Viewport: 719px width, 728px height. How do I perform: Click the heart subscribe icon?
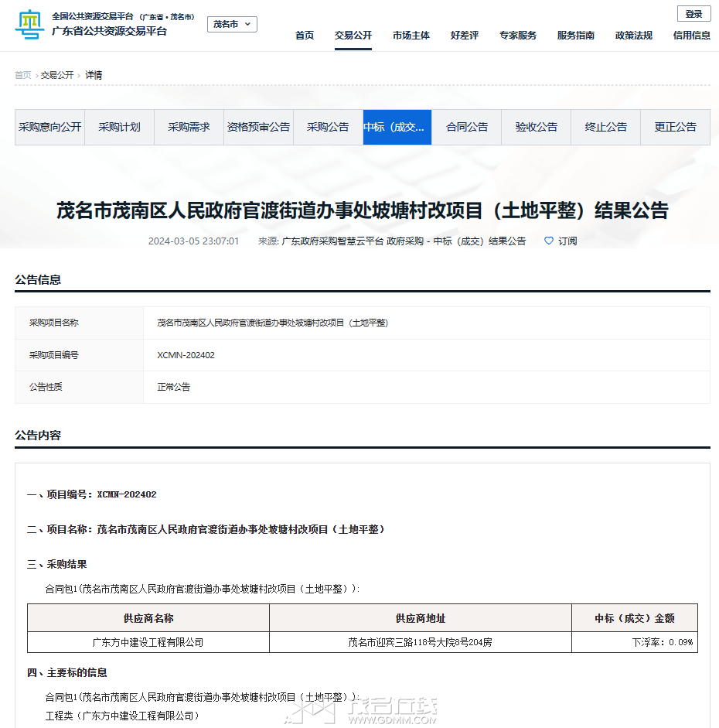pyautogui.click(x=549, y=241)
